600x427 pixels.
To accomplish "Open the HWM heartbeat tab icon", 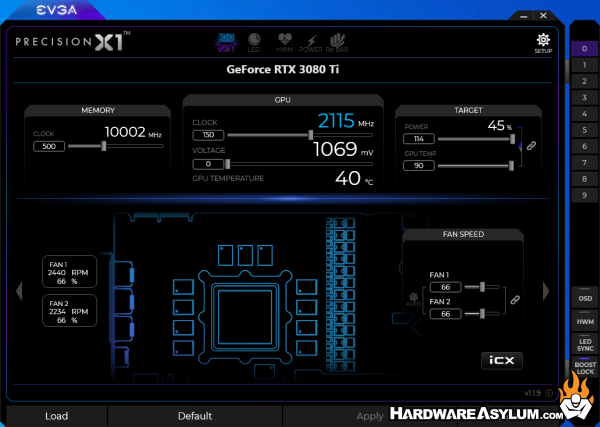I will (x=284, y=42).
